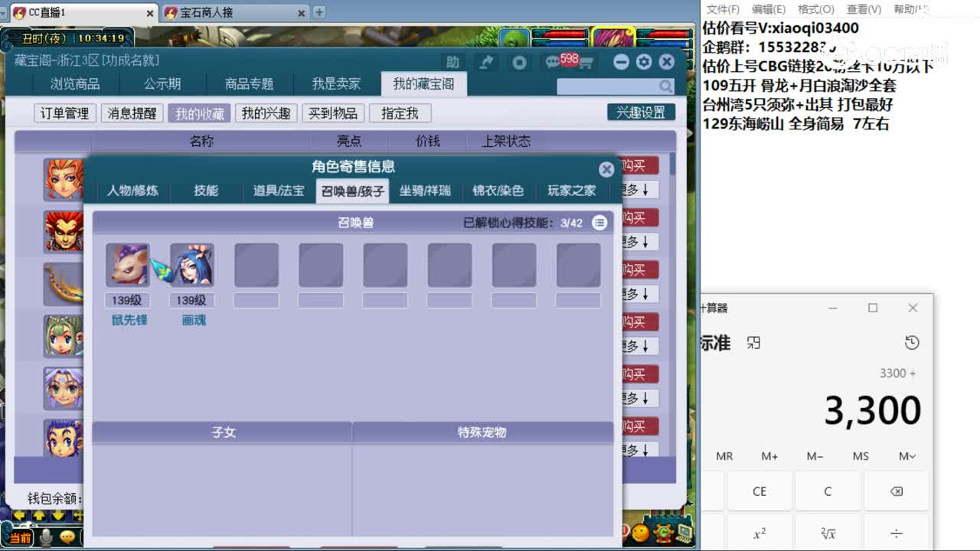Image resolution: width=980 pixels, height=551 pixels.
Task: Open the 格式(O) menu in Notepad
Action: [815, 9]
